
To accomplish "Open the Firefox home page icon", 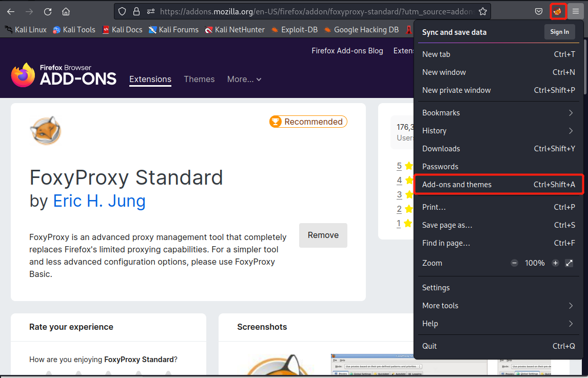I will point(66,12).
